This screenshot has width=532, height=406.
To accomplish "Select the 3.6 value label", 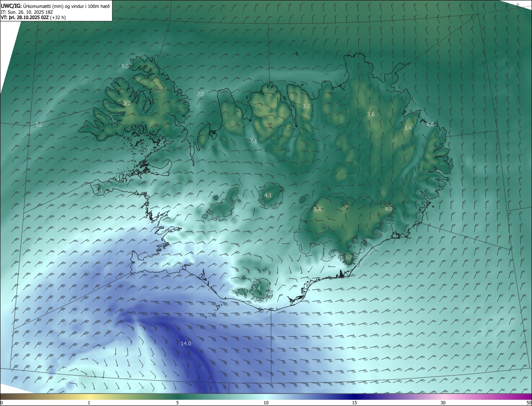I will [x=371, y=114].
